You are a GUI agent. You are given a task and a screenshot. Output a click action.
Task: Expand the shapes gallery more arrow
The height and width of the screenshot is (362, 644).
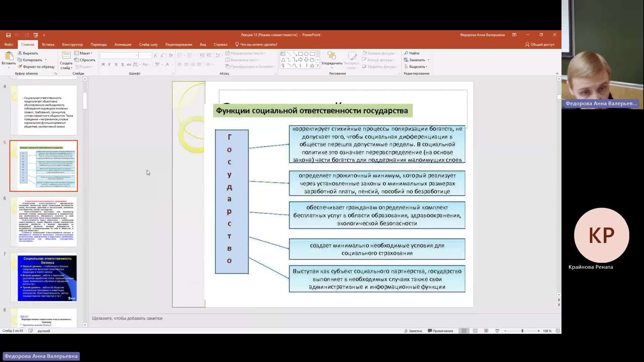click(318, 66)
